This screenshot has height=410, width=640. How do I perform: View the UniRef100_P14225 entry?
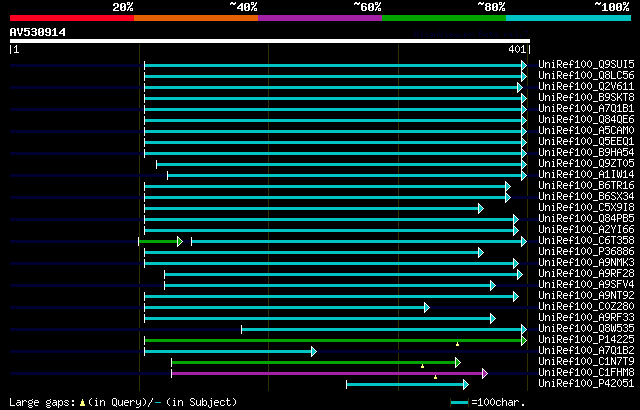[586, 340]
